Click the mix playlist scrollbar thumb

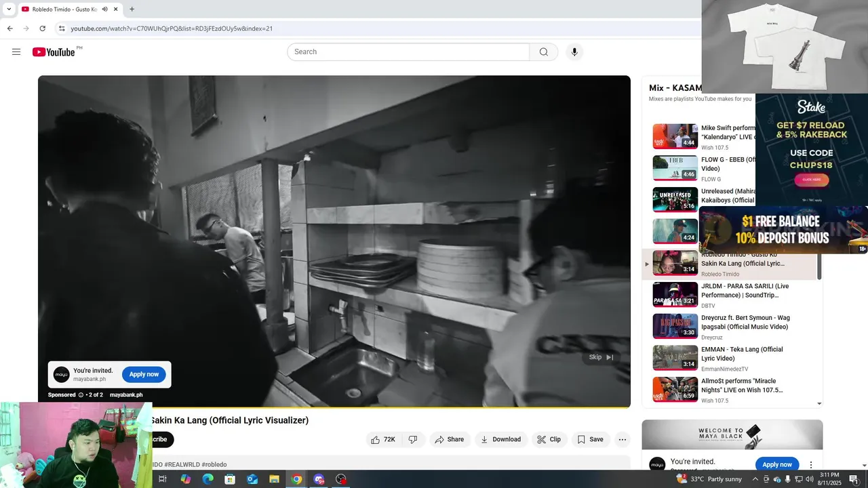(819, 266)
